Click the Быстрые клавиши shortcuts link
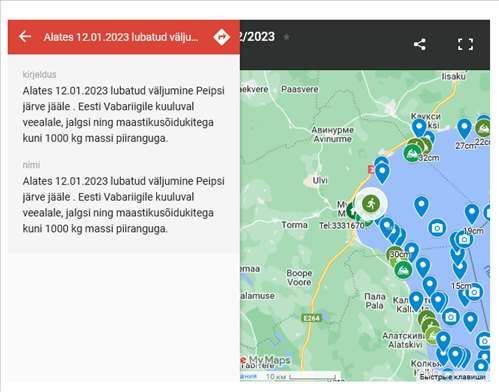Screen dimensions: 499x392 pyautogui.click(x=452, y=377)
